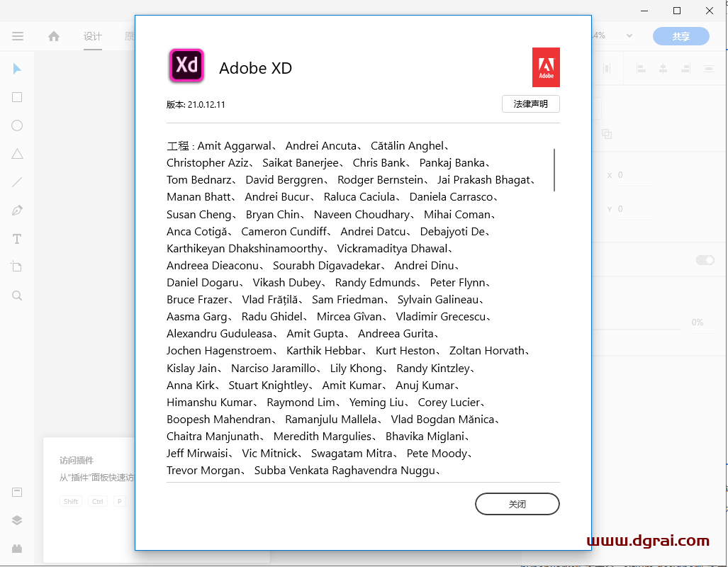Click the boolean group icon

(x=606, y=134)
